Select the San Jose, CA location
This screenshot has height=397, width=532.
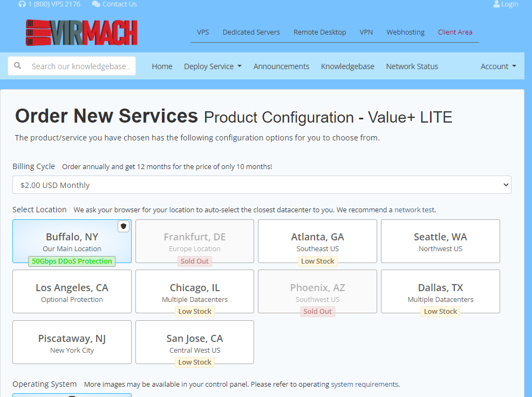tap(195, 342)
